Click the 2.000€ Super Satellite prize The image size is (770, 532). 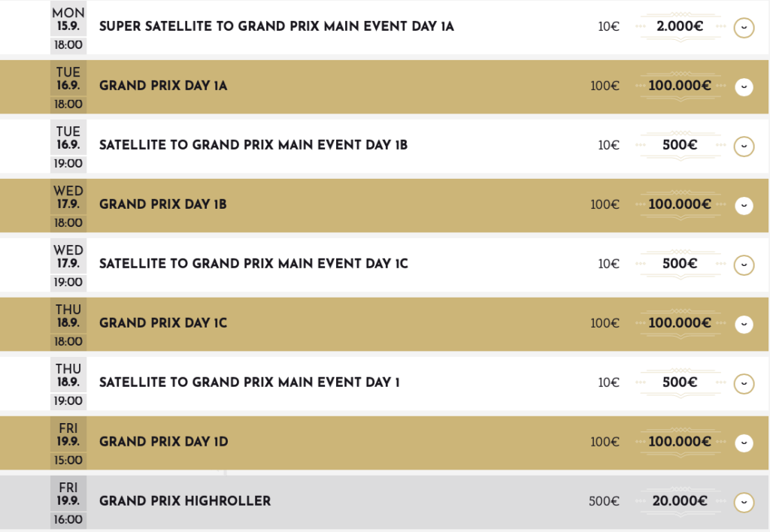tap(681, 26)
